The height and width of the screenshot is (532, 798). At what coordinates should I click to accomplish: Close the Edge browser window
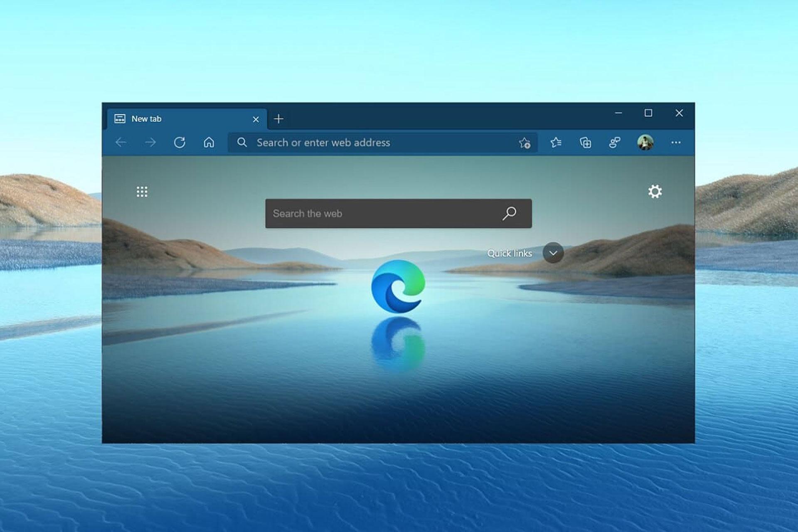(679, 113)
